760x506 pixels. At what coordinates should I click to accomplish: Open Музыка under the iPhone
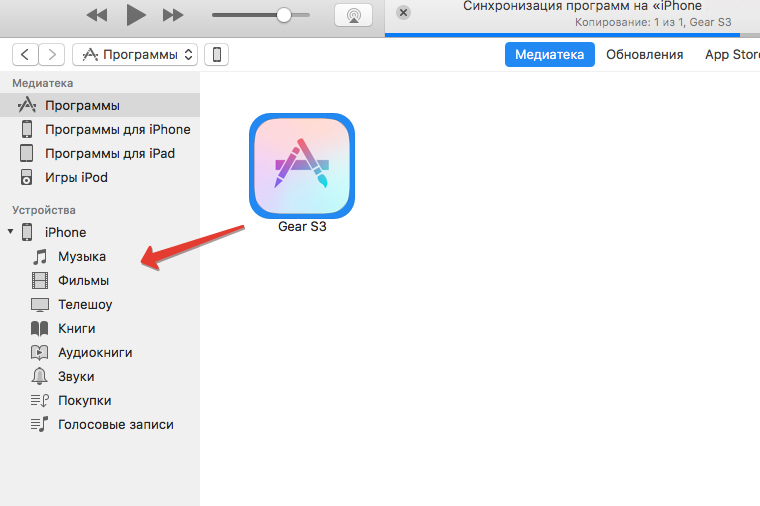coord(100,256)
